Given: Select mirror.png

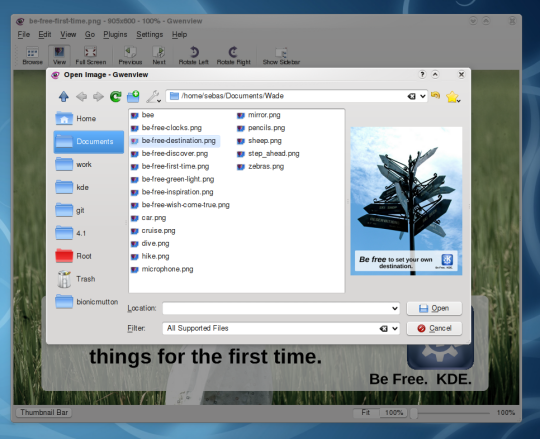Looking at the screenshot, I should pos(259,115).
